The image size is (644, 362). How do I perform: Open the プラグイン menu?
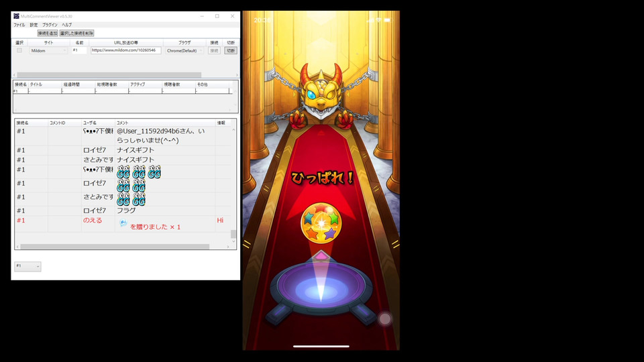click(x=50, y=25)
